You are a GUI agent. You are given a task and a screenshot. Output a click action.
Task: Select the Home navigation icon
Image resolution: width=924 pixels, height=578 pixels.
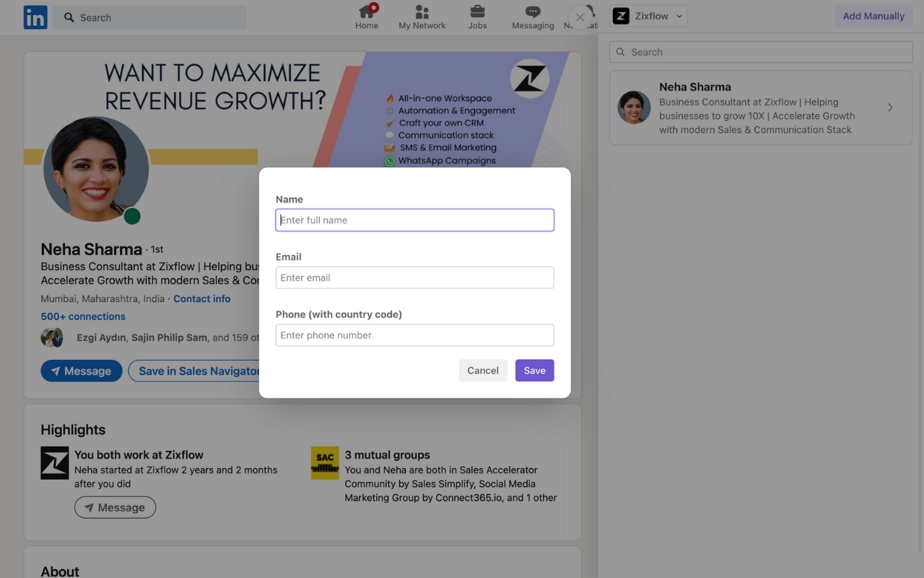367,16
